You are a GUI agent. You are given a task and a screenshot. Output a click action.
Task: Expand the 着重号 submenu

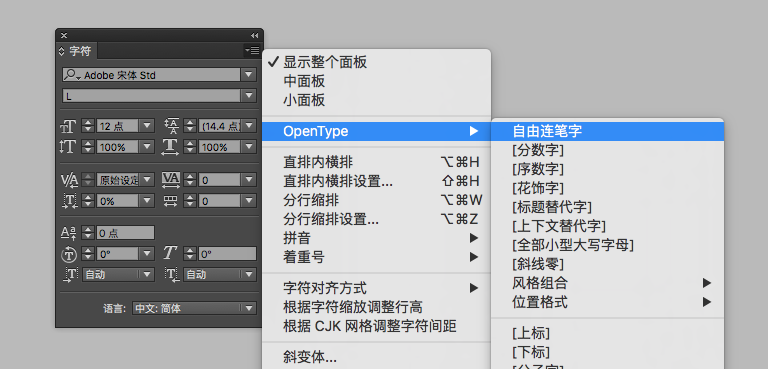point(376,257)
